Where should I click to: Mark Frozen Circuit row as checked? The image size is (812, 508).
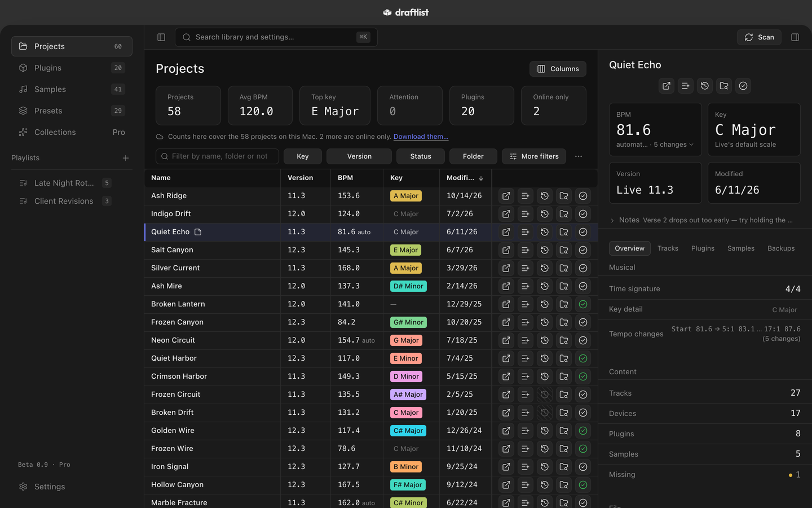pos(583,395)
